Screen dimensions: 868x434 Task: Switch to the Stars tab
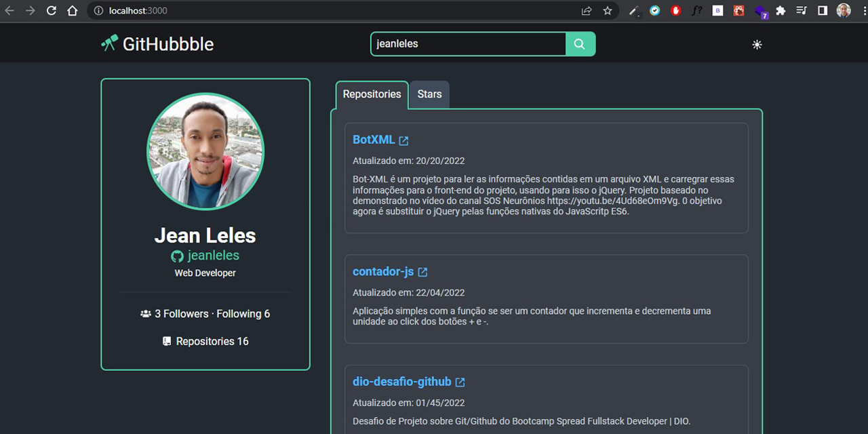click(429, 94)
